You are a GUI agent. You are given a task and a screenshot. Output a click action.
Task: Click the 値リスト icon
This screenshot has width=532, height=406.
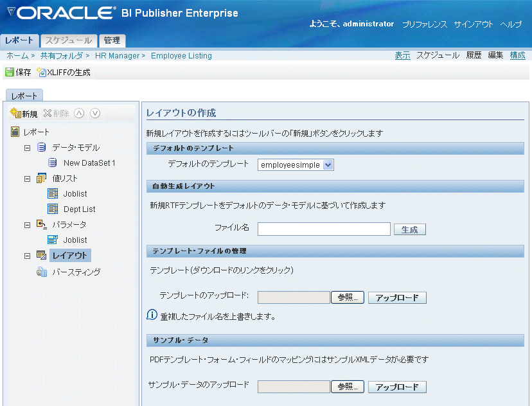tap(41, 178)
